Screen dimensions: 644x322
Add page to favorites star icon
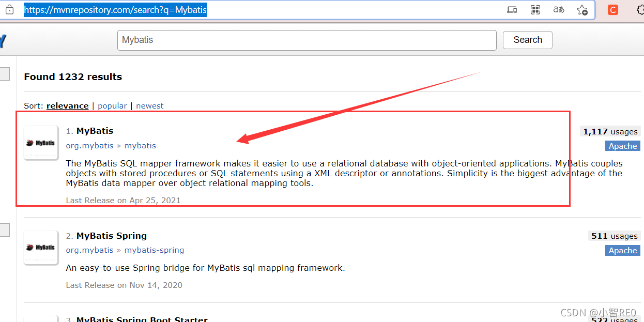click(582, 10)
